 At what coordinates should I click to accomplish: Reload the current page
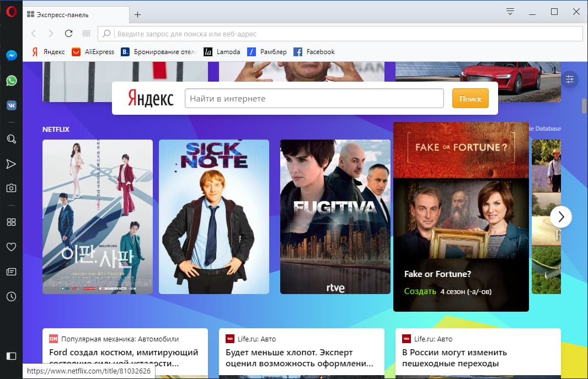[68, 33]
